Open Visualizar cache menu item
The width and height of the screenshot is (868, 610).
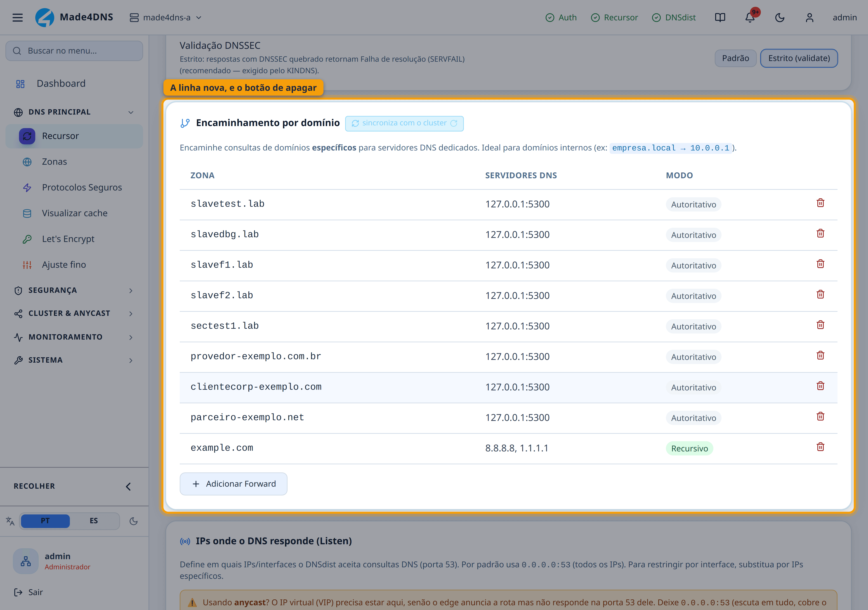pyautogui.click(x=74, y=213)
